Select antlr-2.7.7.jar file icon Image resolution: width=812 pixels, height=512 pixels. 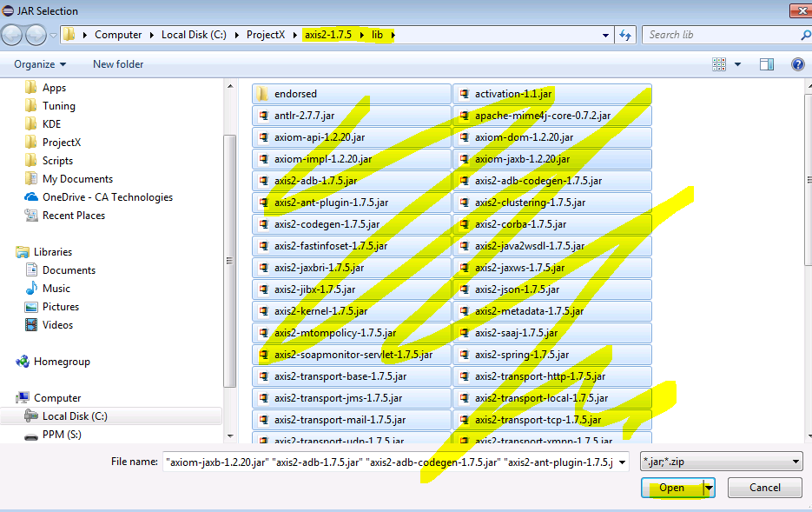264,116
